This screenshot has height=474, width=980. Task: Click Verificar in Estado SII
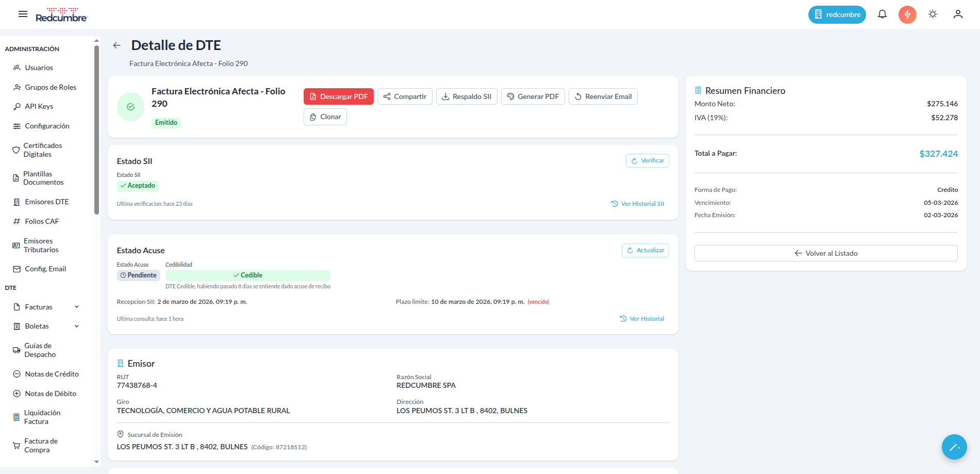pos(647,161)
